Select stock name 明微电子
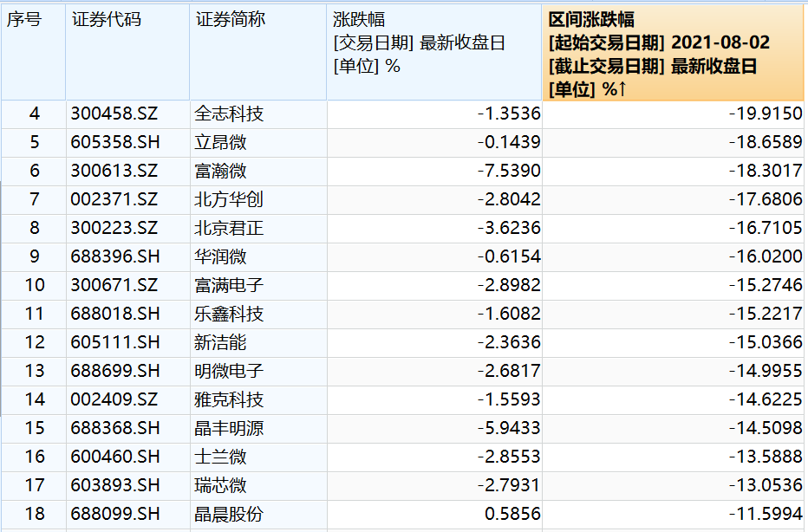Image resolution: width=808 pixels, height=532 pixels. 229,371
